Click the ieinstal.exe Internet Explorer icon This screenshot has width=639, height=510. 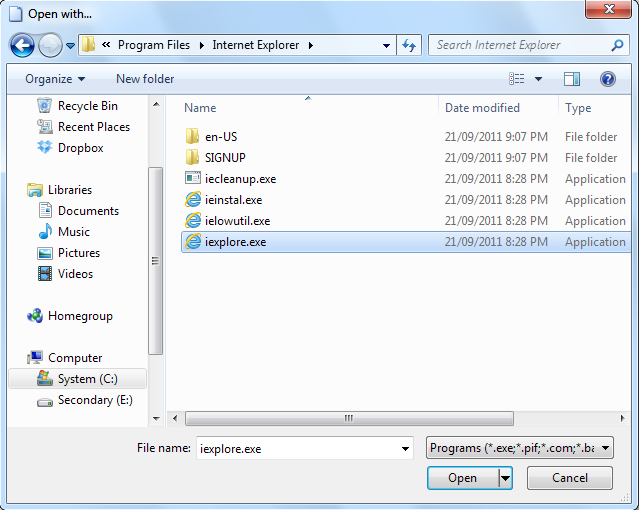tap(193, 199)
